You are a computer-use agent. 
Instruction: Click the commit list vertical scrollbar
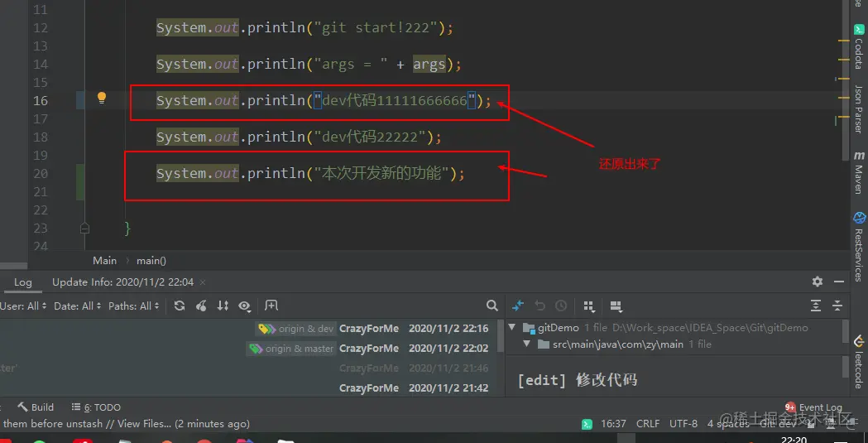click(x=501, y=336)
